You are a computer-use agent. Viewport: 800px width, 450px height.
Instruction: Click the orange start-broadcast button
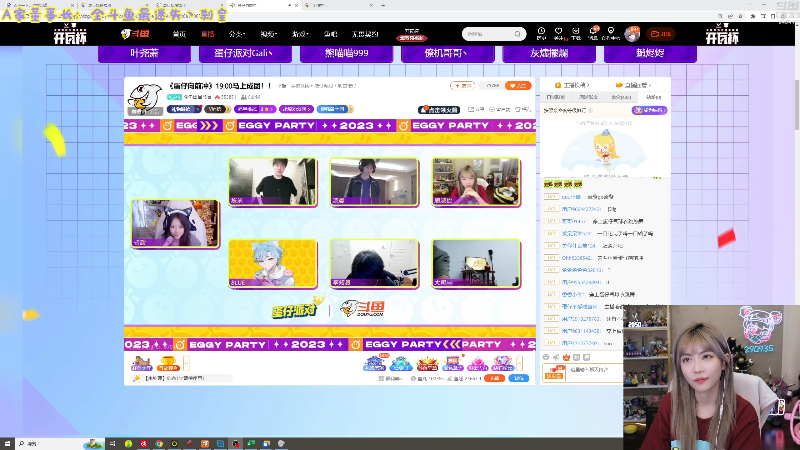pyautogui.click(x=660, y=34)
